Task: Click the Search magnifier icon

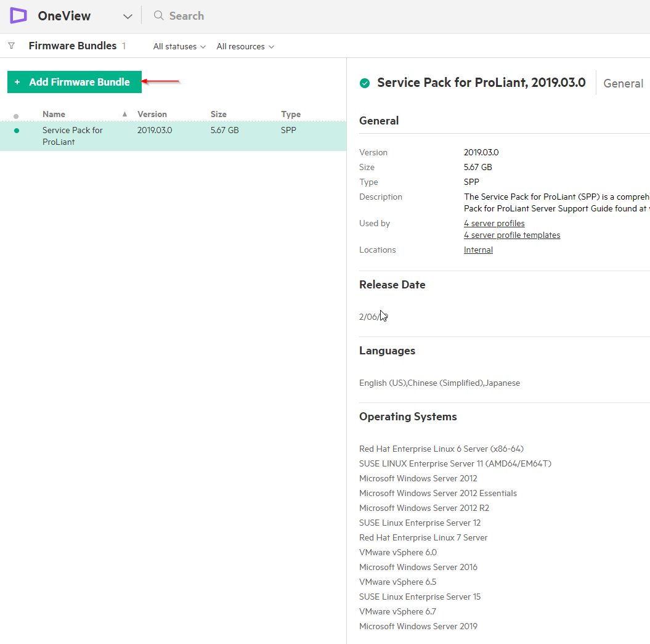Action: (x=158, y=16)
